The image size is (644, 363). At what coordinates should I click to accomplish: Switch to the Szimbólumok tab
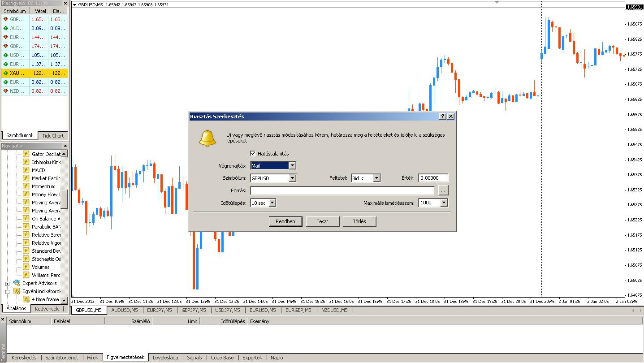(x=19, y=135)
